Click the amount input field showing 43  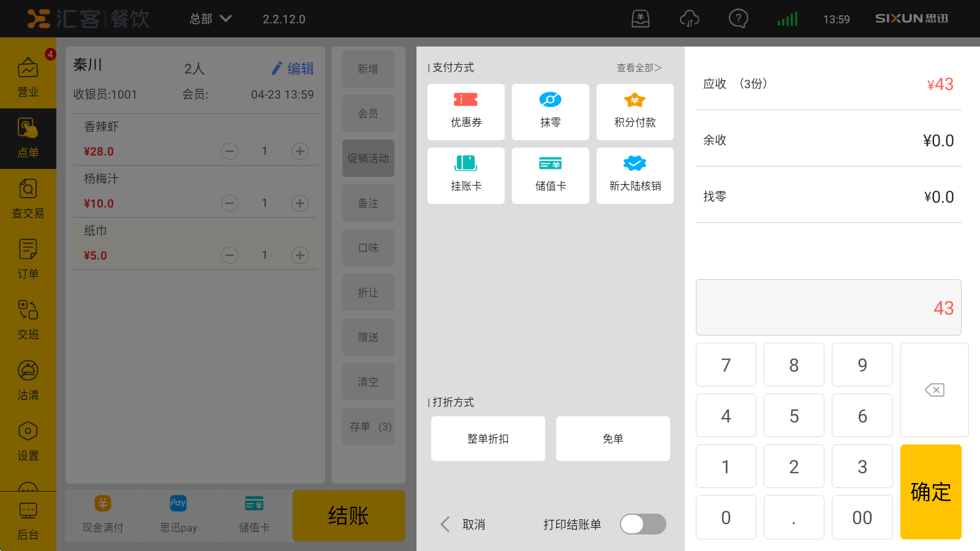829,307
